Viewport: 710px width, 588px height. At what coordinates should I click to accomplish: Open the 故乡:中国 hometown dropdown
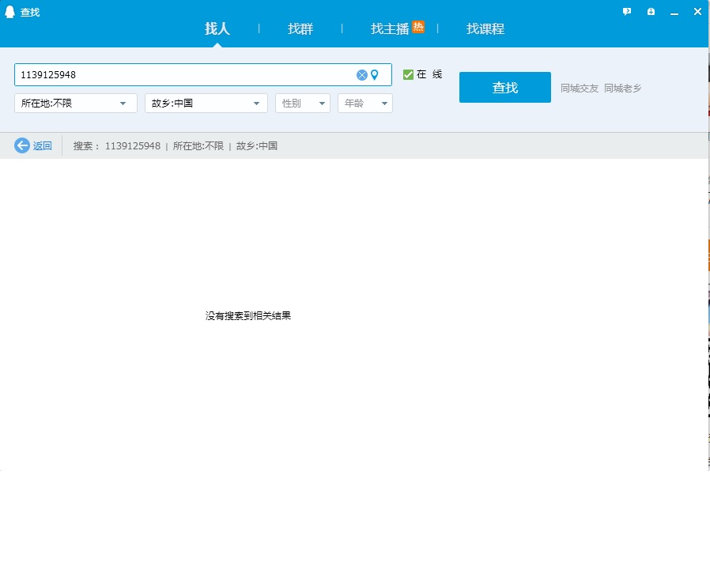coord(206,104)
